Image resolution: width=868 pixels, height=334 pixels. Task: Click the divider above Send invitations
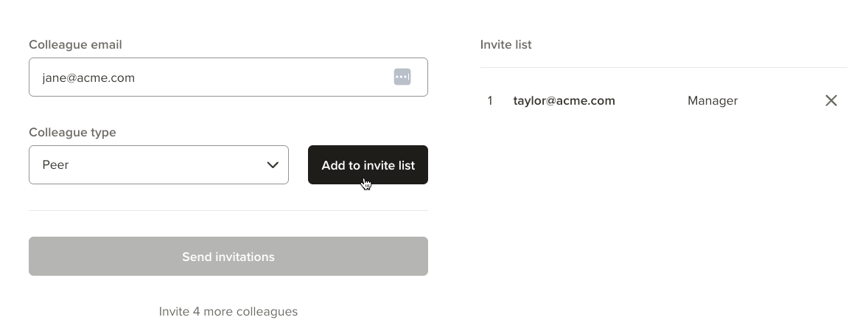coord(228,210)
